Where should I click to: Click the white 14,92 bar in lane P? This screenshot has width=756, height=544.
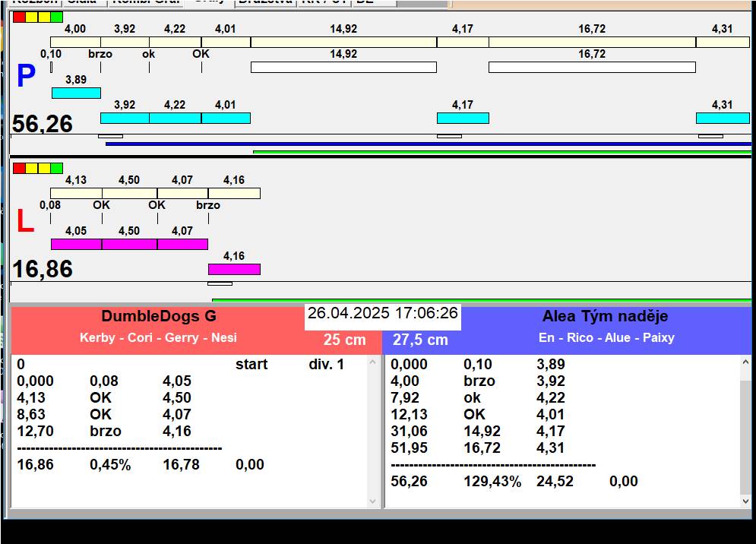(x=343, y=67)
